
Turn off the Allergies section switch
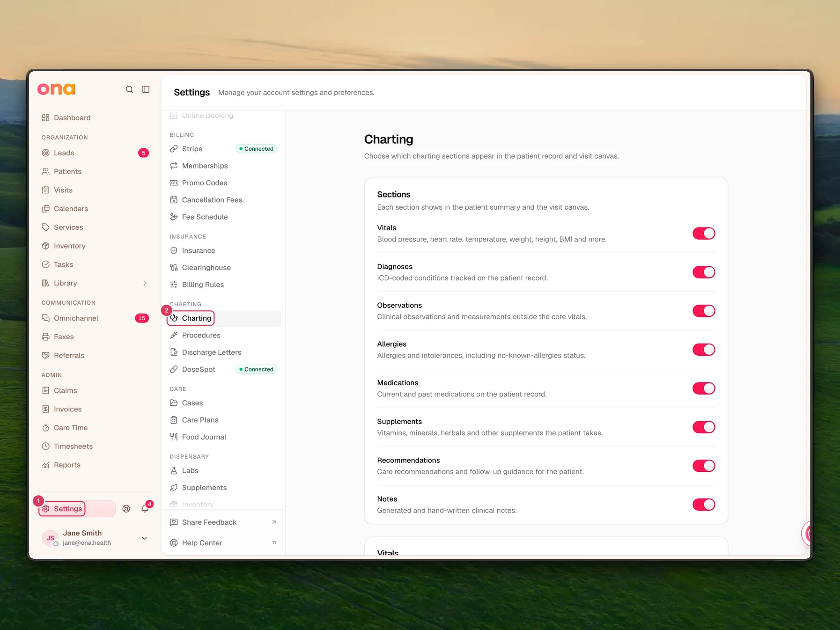[704, 350]
